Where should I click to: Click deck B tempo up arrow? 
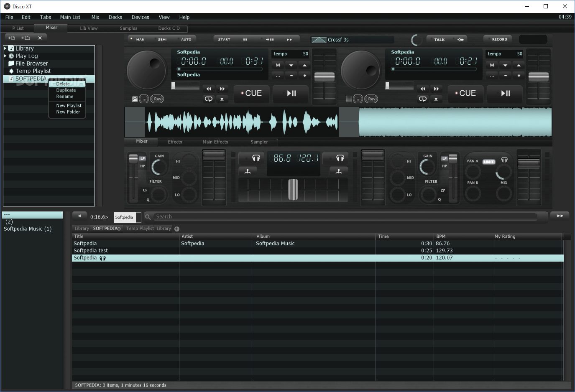coord(519,65)
